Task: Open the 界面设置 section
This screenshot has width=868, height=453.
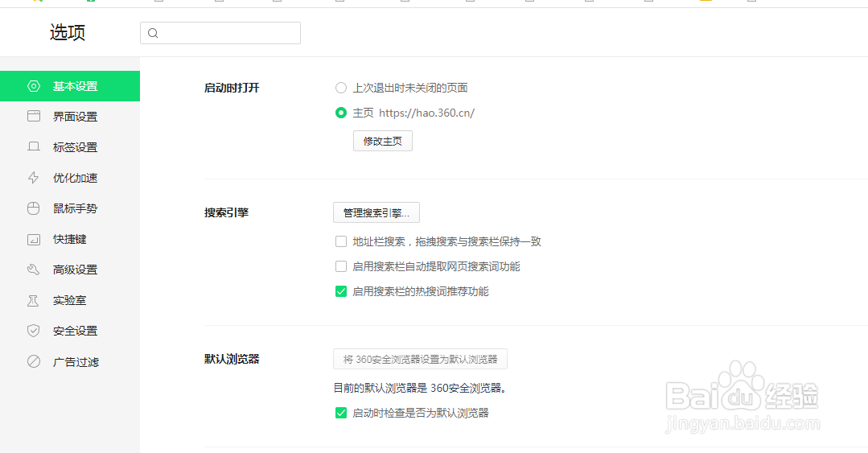Action: click(x=70, y=117)
